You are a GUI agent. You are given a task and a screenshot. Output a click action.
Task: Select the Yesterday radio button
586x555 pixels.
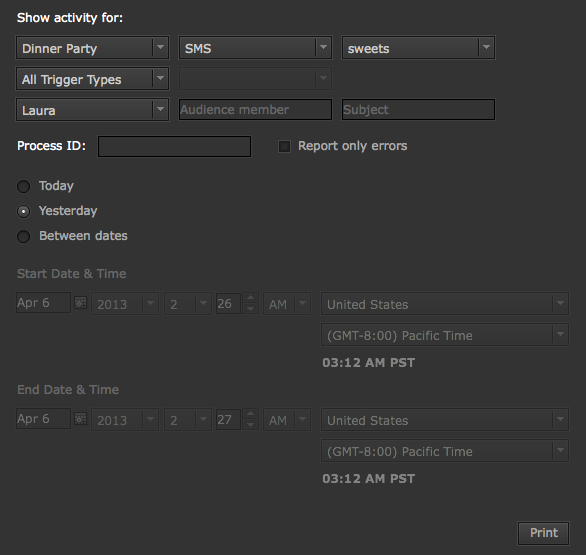coord(24,211)
